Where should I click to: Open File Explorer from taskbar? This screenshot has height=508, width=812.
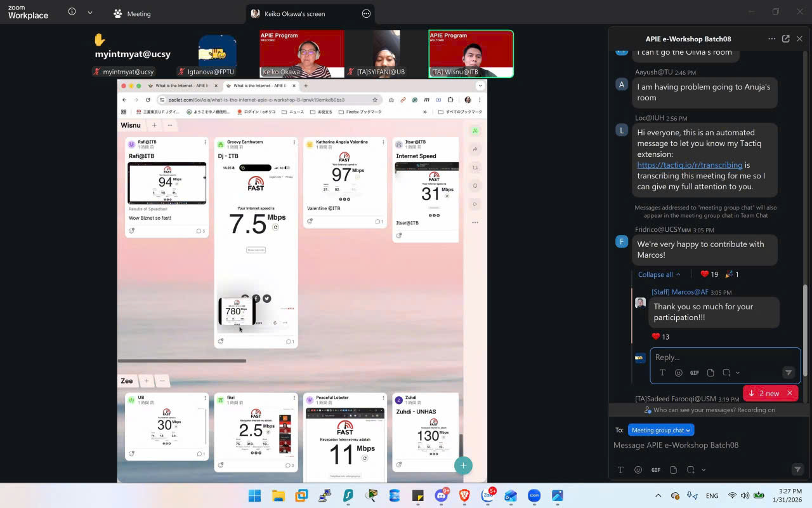click(278, 495)
